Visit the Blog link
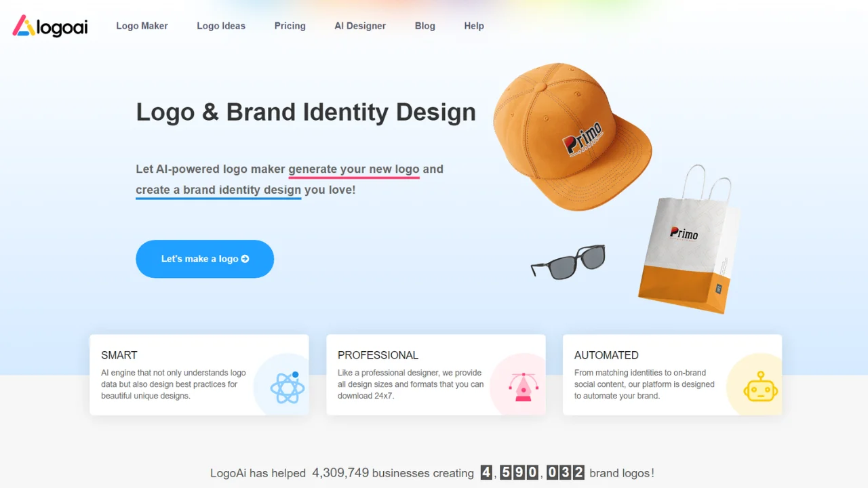Screen dimensions: 868x488 [425, 26]
